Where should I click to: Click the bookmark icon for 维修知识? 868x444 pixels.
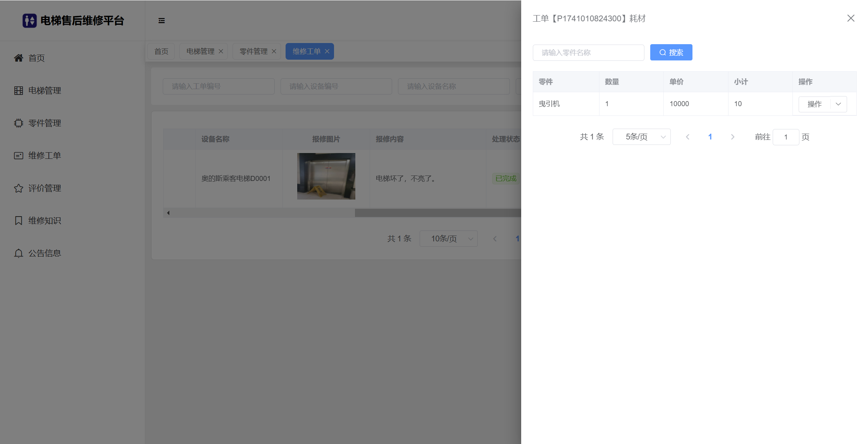(x=18, y=221)
